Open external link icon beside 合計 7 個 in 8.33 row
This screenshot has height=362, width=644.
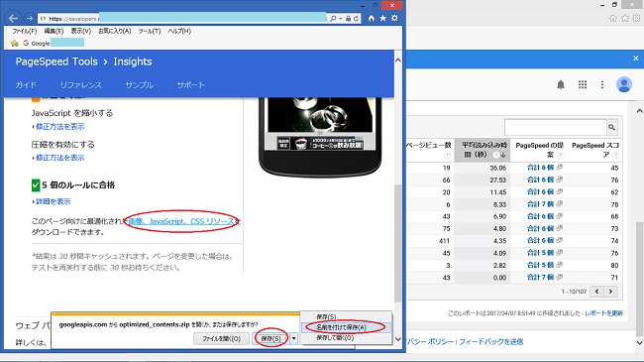tap(560, 203)
